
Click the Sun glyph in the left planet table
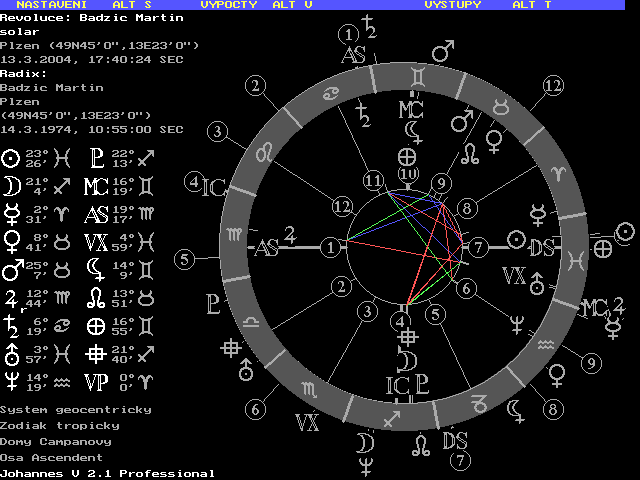point(11,157)
